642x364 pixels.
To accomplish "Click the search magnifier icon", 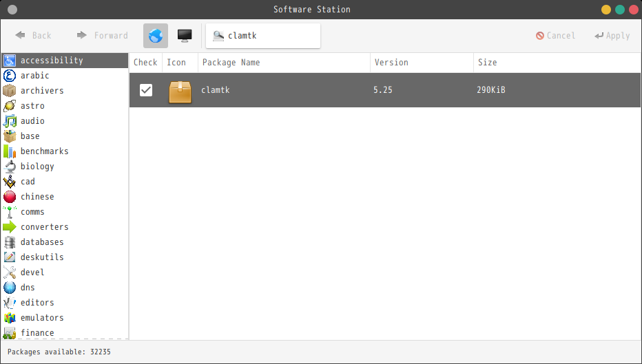I will pyautogui.click(x=218, y=36).
